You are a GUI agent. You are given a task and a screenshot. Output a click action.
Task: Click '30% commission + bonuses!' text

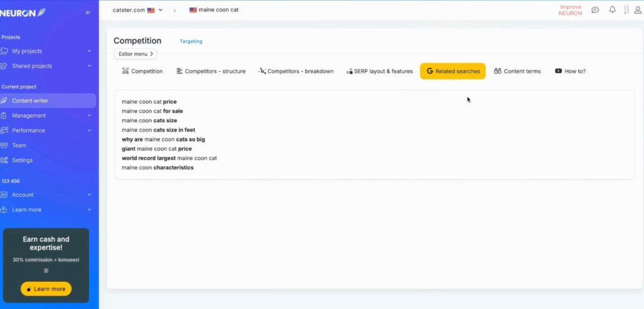[46, 260]
